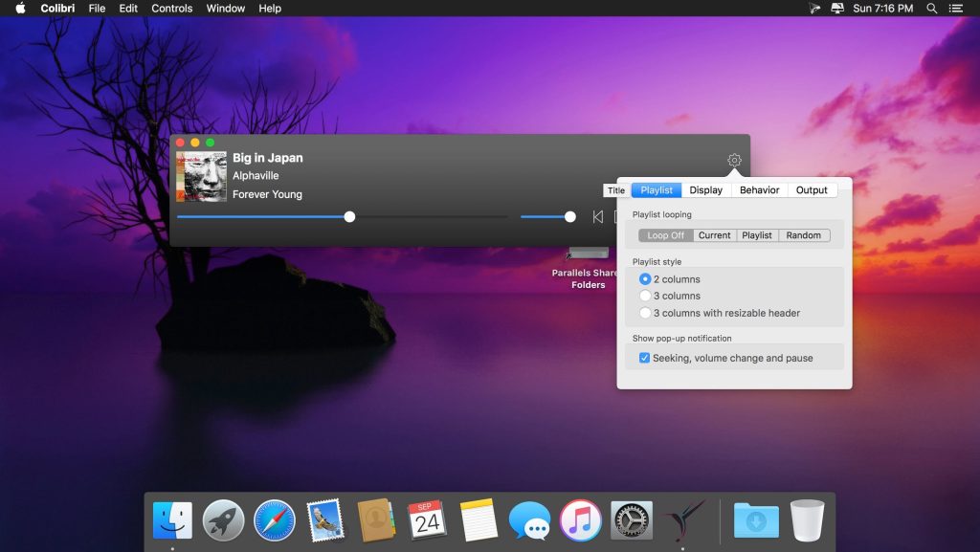Select the 3 columns radio button
This screenshot has width=980, height=552.
[645, 296]
